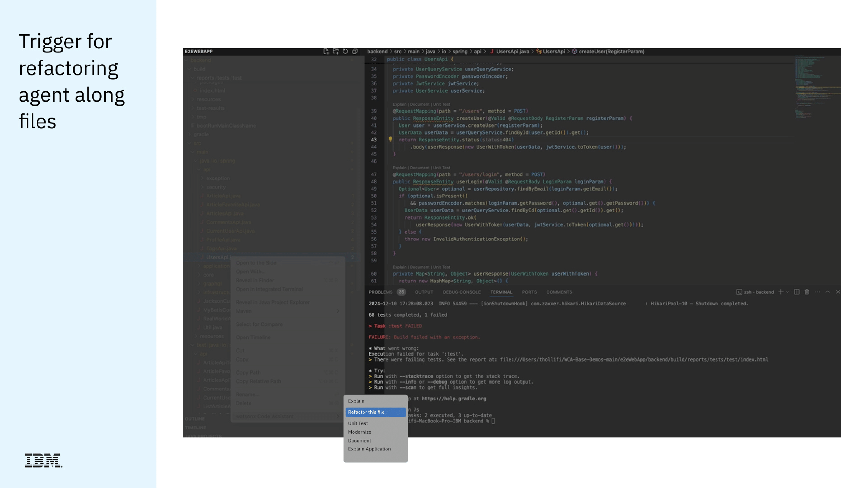Open the COMMENTS tab

559,292
